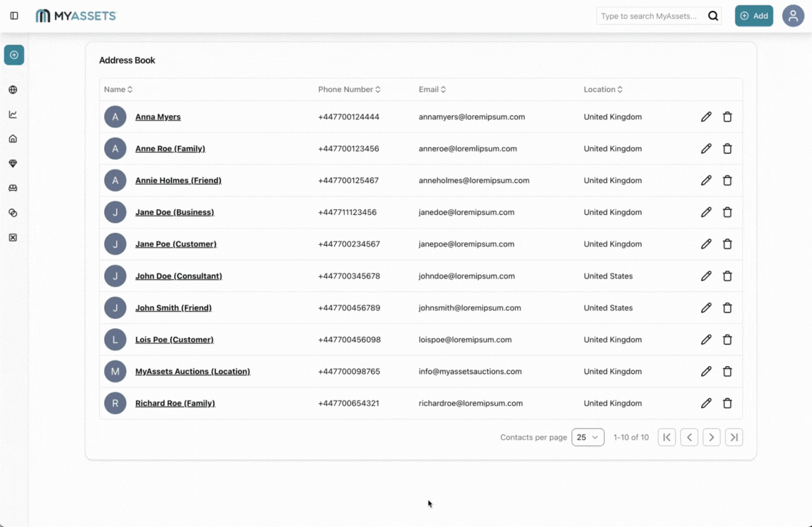This screenshot has height=527, width=812.
Task: Collapse the sidebar with the panel icon
Action: pos(14,15)
